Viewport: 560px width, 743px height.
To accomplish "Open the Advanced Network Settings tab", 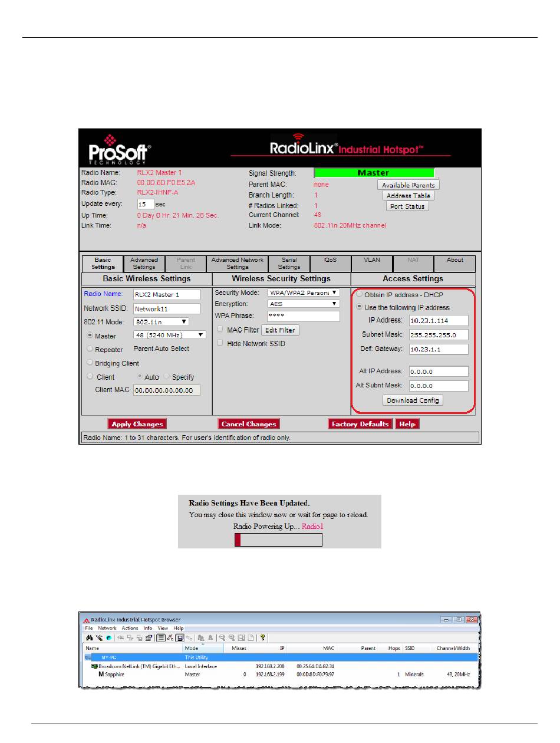I will point(238,264).
